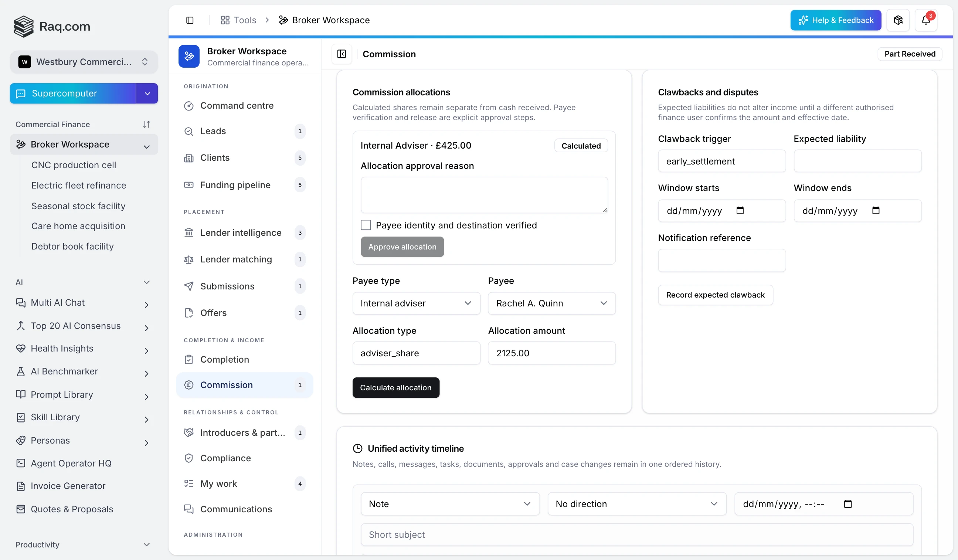The image size is (958, 560).
Task: Open Care home acquisition
Action: [x=78, y=226]
